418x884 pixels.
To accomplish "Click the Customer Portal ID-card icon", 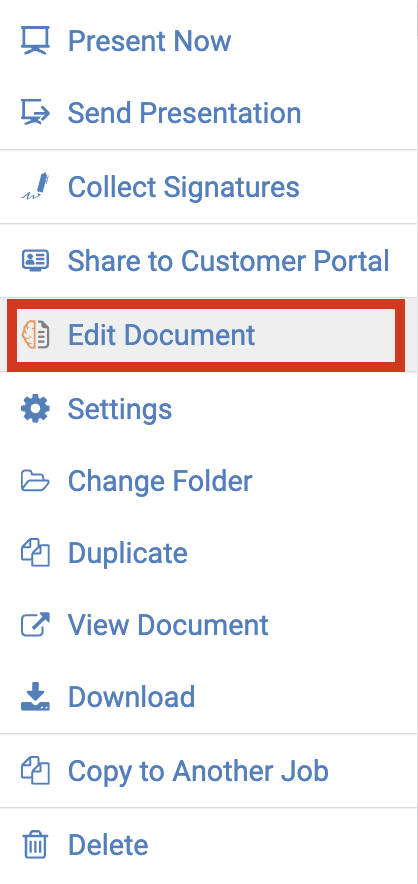I will point(35,260).
